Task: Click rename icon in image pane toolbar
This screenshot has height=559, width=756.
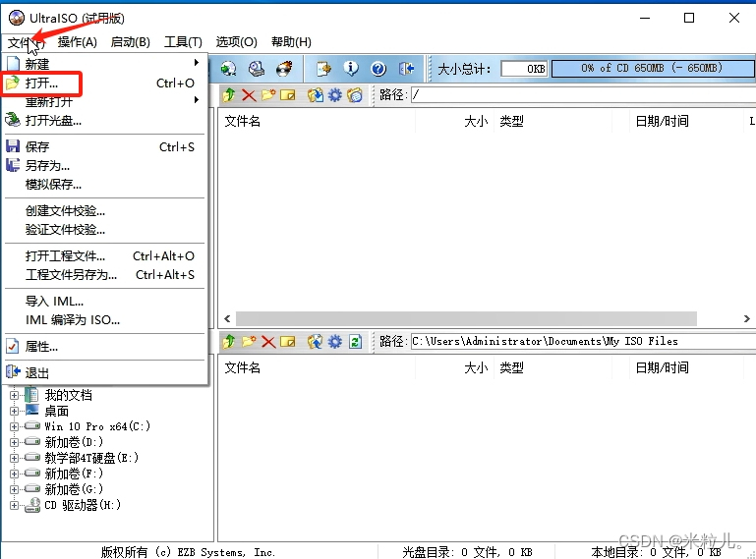Action: (x=287, y=95)
